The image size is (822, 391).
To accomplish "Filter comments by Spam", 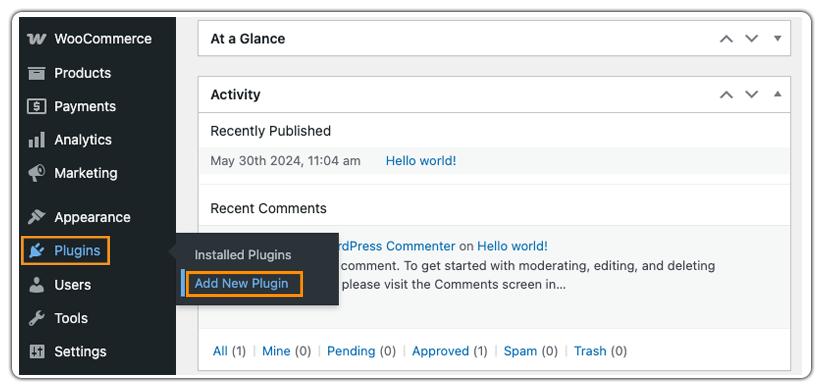I will (520, 351).
